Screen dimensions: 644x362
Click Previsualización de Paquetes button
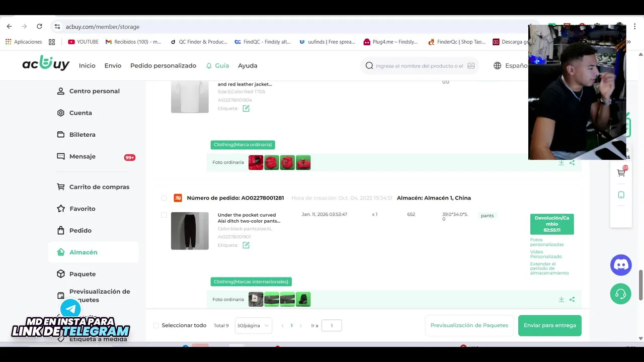click(469, 325)
